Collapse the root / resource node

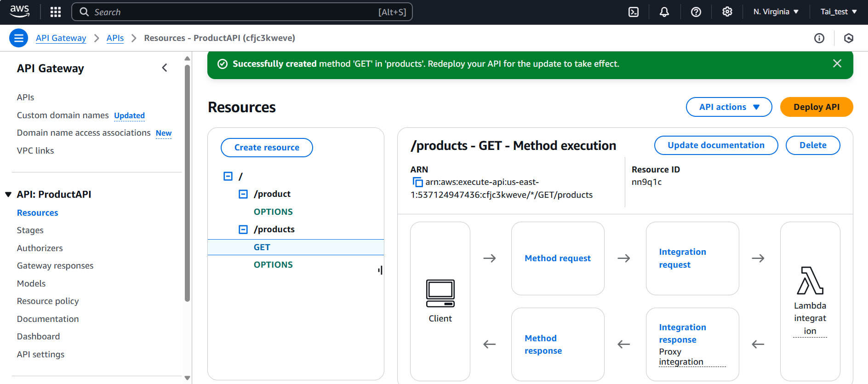(x=228, y=176)
